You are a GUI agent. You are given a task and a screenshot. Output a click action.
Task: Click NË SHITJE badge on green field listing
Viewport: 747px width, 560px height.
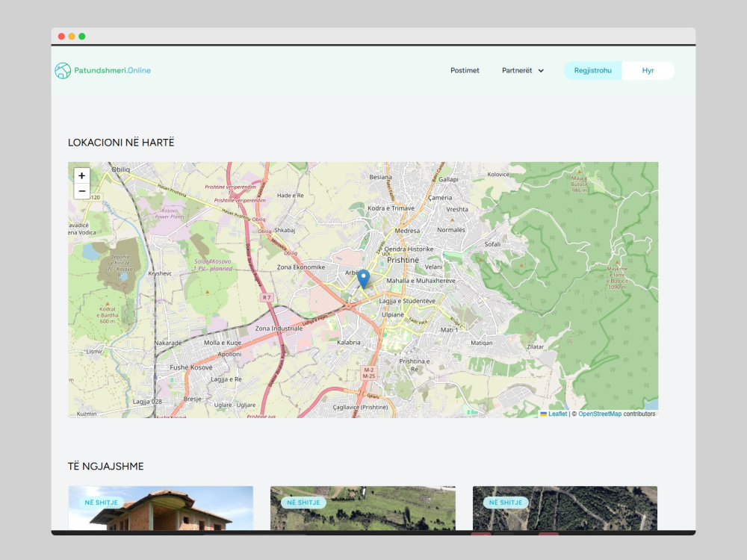pyautogui.click(x=303, y=503)
